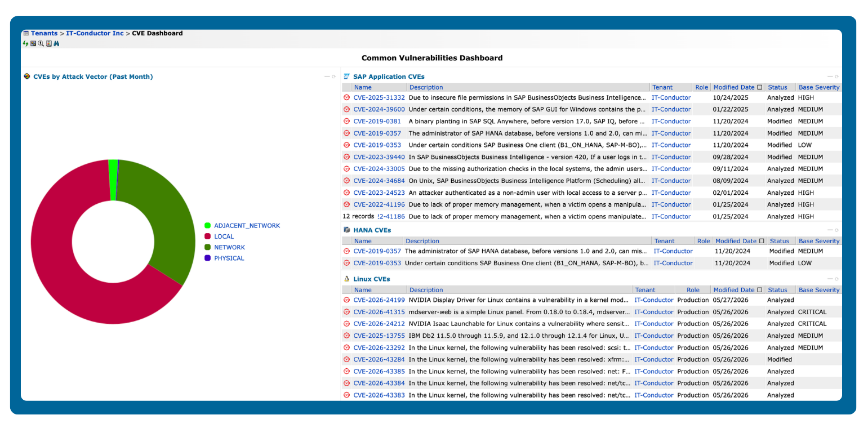
Task: Click the HANA CVEs panel icon
Action: (347, 230)
